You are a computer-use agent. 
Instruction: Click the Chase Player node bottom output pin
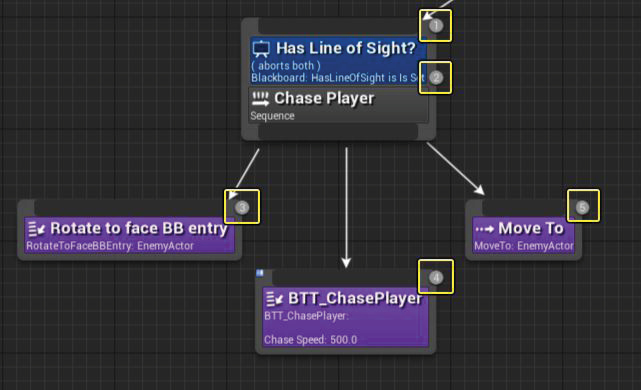pos(338,132)
